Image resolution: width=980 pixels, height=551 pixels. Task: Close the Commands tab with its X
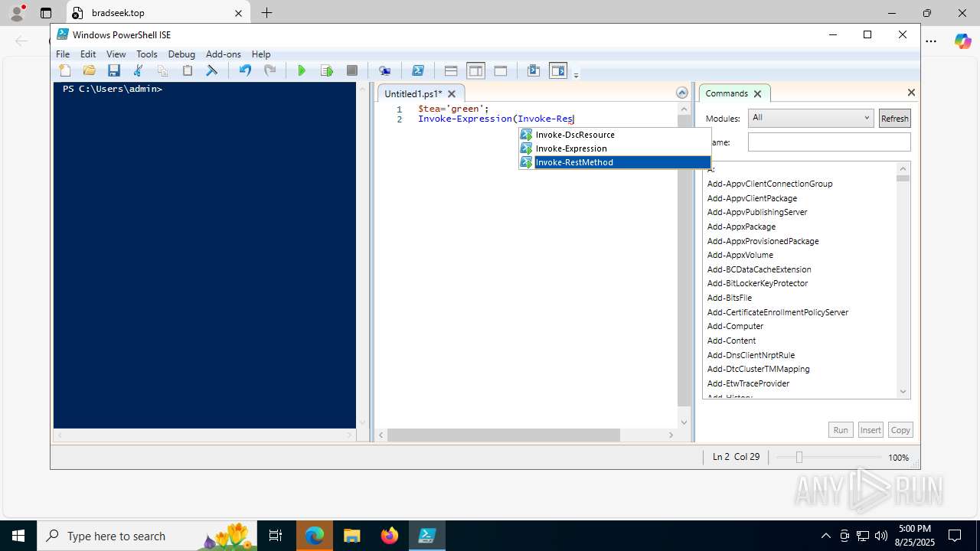[x=757, y=93]
